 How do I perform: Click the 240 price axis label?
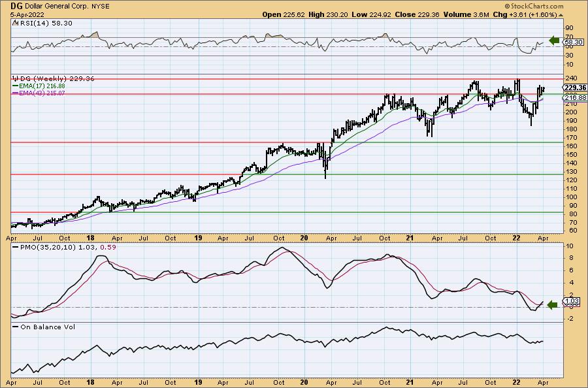pos(570,79)
